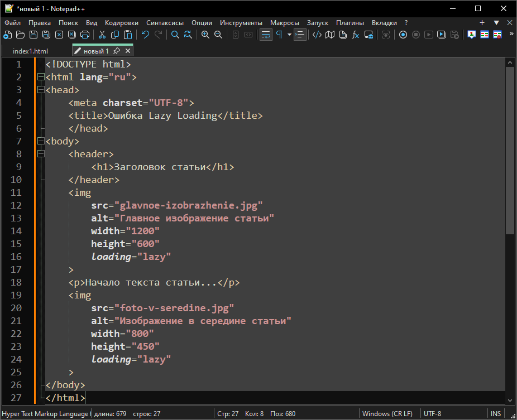
Task: Toggle INS insert mode in status bar
Action: pos(495,413)
